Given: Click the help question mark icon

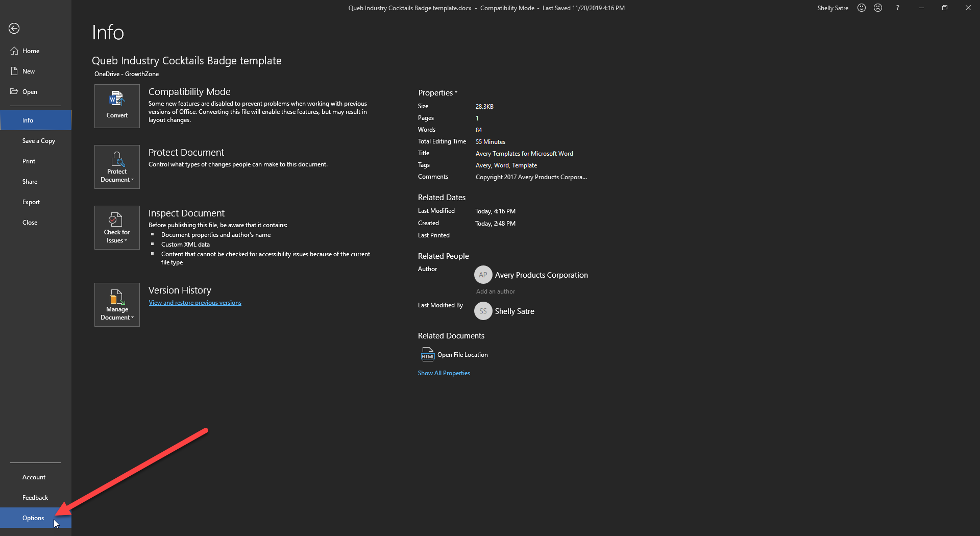Looking at the screenshot, I should [897, 8].
